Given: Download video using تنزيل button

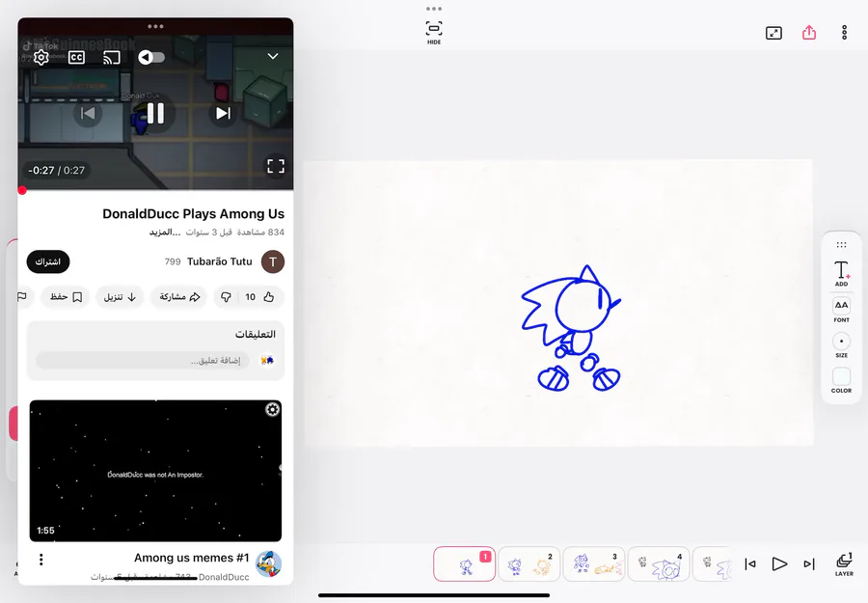Looking at the screenshot, I should pos(120,297).
